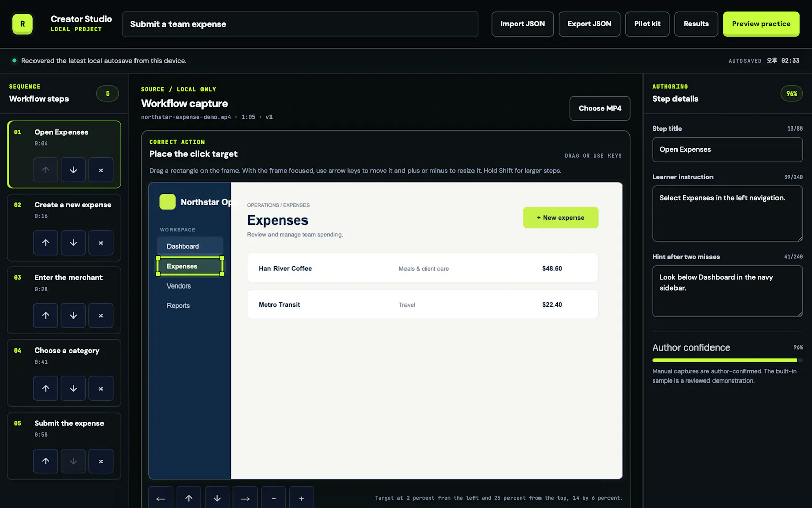Delete the Choose a category step

point(101,388)
